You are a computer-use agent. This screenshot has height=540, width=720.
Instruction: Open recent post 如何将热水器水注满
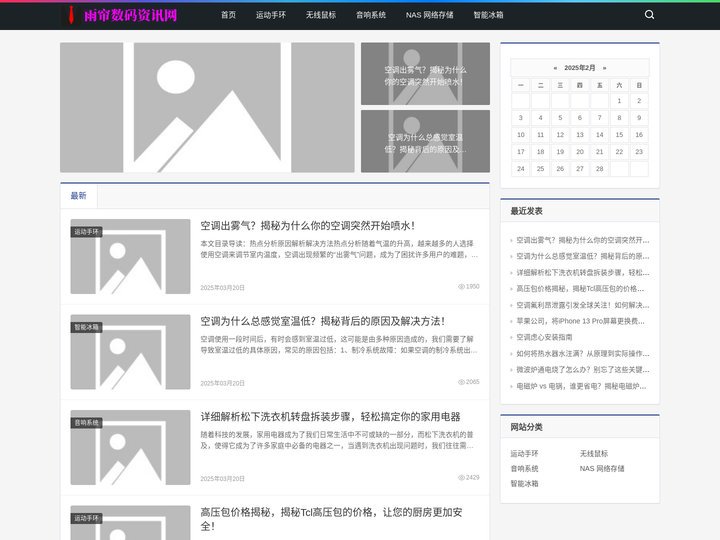click(x=583, y=354)
